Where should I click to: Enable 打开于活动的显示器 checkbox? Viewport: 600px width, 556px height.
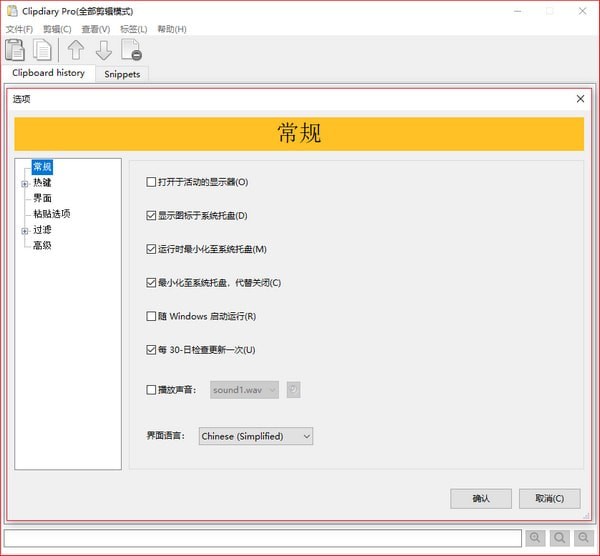coord(151,182)
